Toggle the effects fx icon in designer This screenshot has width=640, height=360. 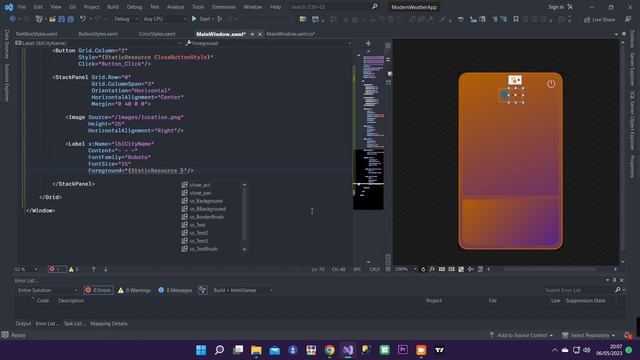coord(432,269)
